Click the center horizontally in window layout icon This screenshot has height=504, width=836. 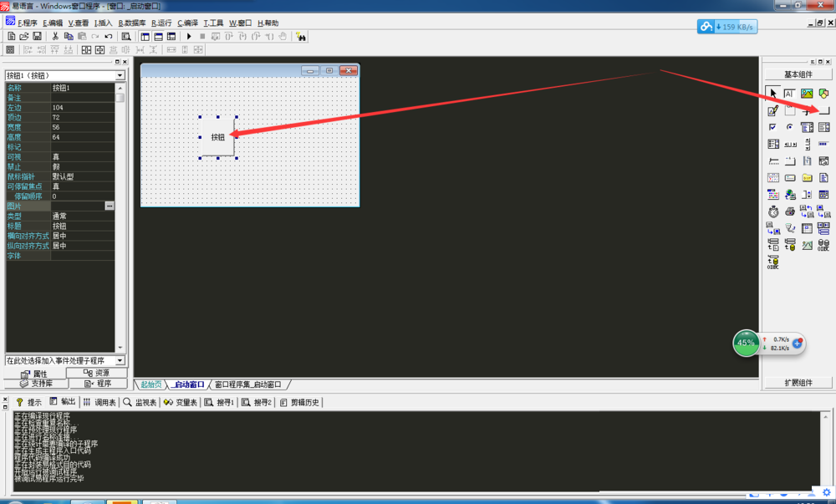tap(86, 49)
